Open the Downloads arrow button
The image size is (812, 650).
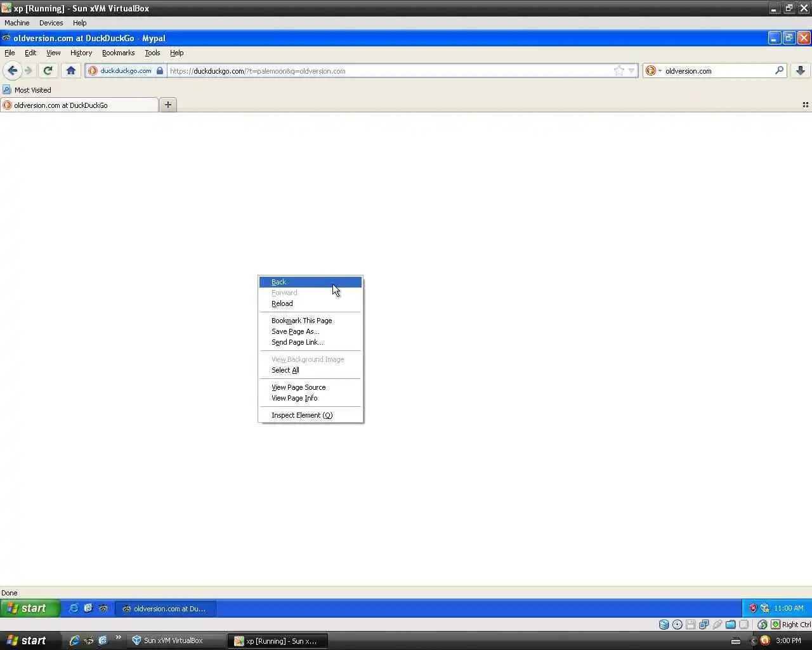tap(801, 70)
